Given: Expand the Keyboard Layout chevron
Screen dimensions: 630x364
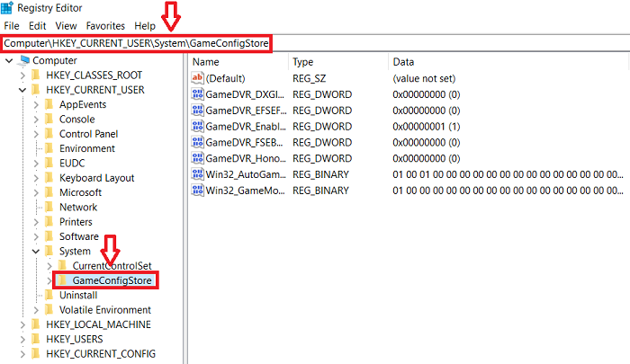Looking at the screenshot, I should (36, 178).
